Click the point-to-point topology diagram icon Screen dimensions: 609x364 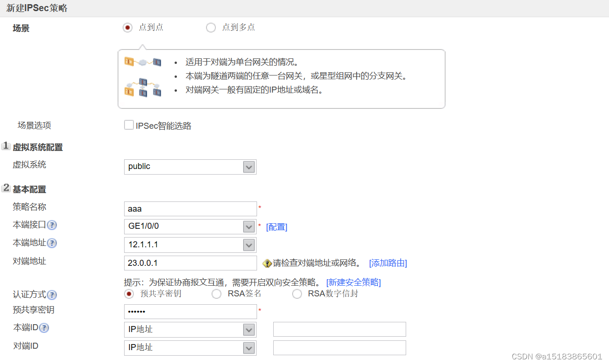(x=143, y=62)
